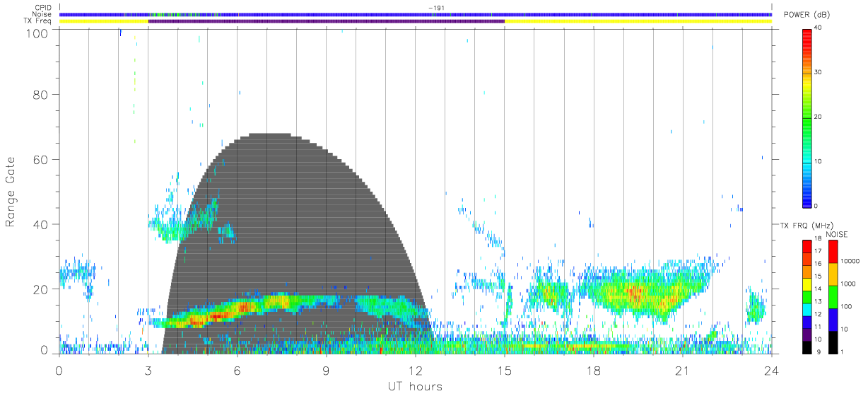Click the 3 tick on UT hours axis

coord(148,371)
